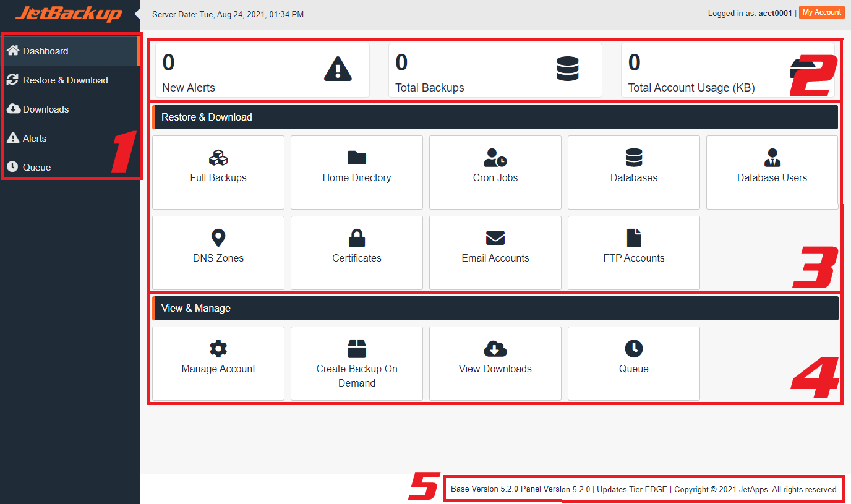Click the FTP Accounts file icon
The height and width of the screenshot is (504, 851).
633,238
